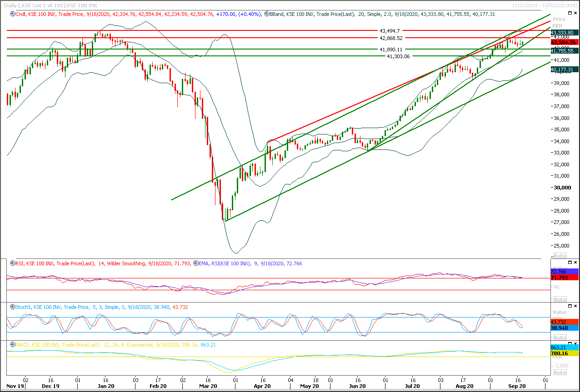The image size is (580, 392).
Task: Click the 42,868.52 resistance level label
Action: click(x=391, y=38)
